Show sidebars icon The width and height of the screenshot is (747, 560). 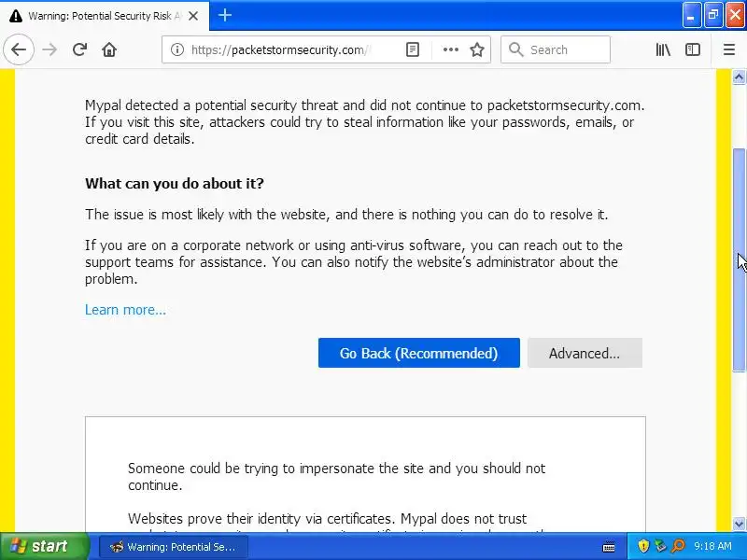pos(693,49)
